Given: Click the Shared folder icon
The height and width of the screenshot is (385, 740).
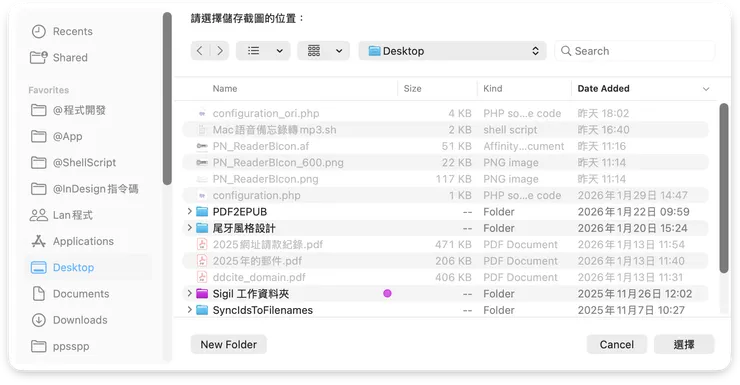Looking at the screenshot, I should (x=39, y=58).
